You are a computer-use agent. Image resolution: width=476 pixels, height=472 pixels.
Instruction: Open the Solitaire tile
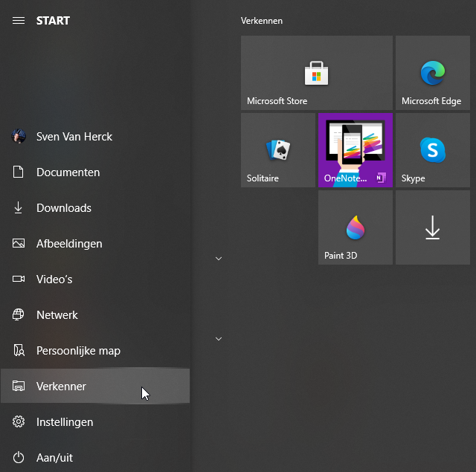click(x=278, y=150)
